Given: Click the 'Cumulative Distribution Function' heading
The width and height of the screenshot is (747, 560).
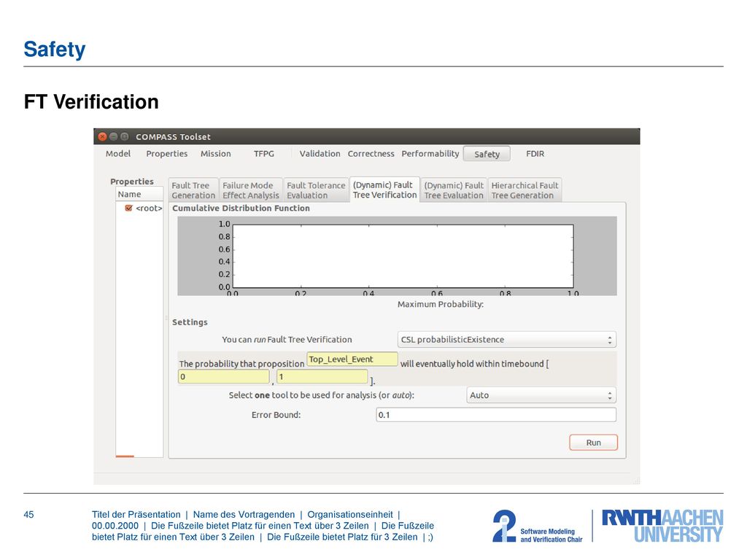Looking at the screenshot, I should tap(241, 208).
